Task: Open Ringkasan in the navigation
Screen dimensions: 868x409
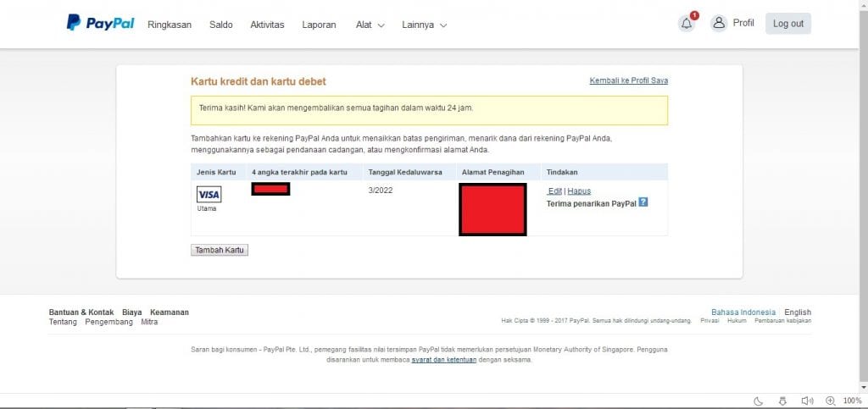Action: point(170,25)
